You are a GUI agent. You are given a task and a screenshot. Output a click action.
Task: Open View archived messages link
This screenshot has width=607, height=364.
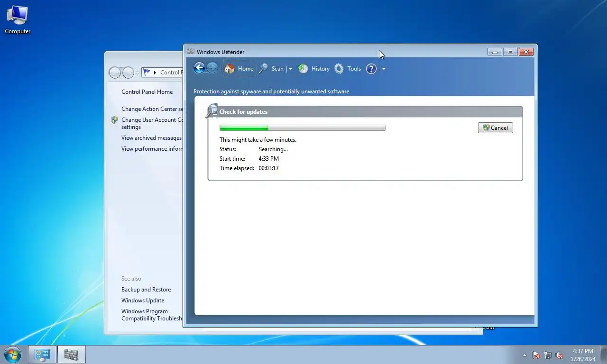click(151, 138)
